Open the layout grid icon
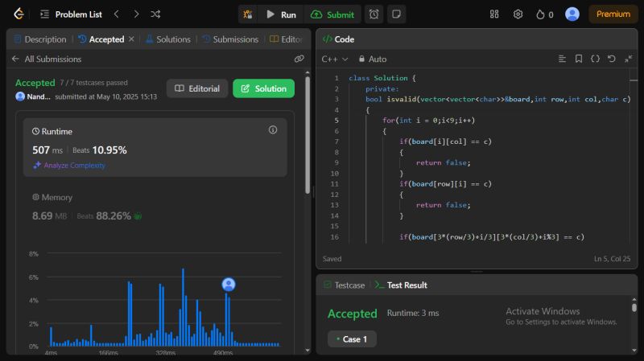The height and width of the screenshot is (361, 644). (x=494, y=14)
